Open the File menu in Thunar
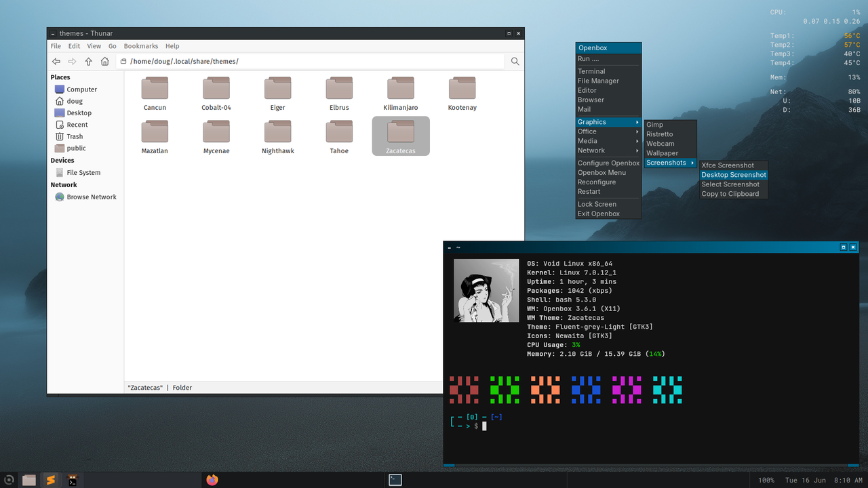 pos(56,46)
